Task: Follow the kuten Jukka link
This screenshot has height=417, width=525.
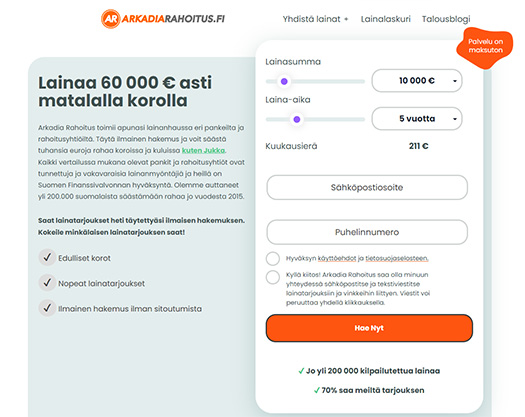Action: click(x=203, y=150)
